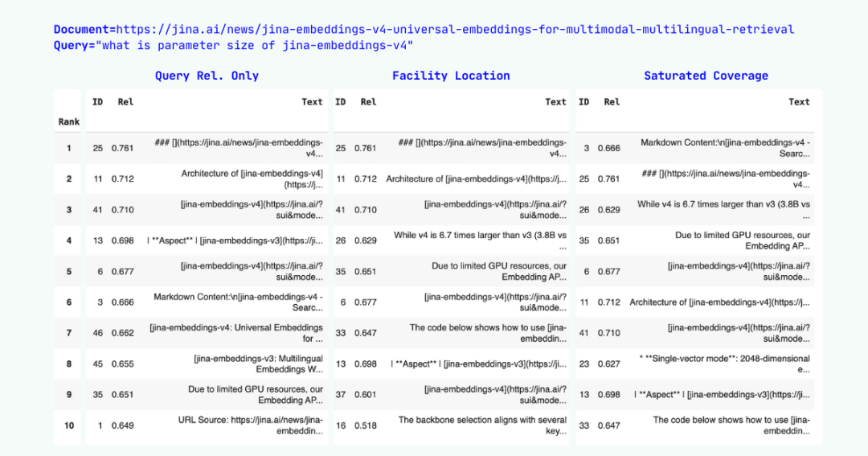The height and width of the screenshot is (456, 868).
Task: Click rank number 10 cell
Action: click(68, 425)
